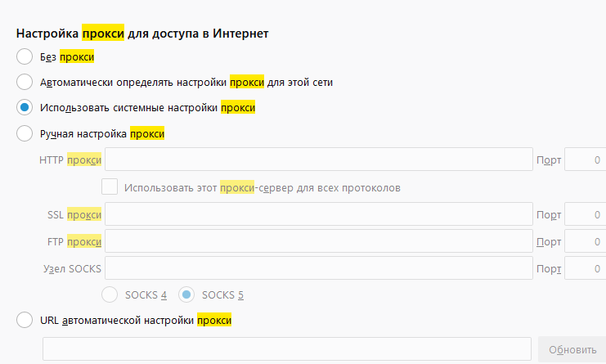Click the Узел SOCKS host field
The image size is (606, 364).
pos(318,268)
